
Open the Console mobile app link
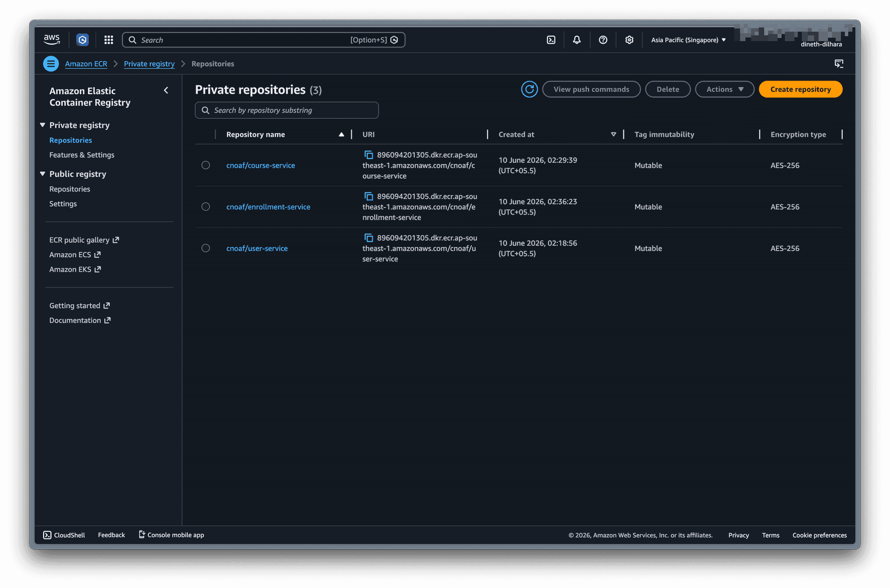pos(171,535)
